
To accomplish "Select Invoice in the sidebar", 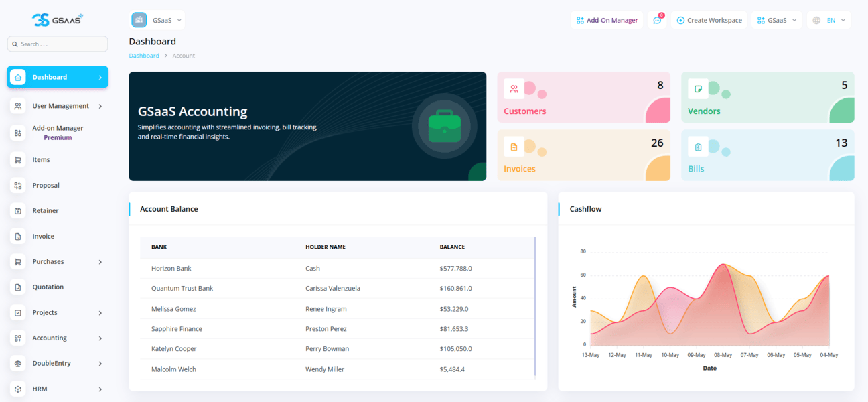I will click(44, 237).
